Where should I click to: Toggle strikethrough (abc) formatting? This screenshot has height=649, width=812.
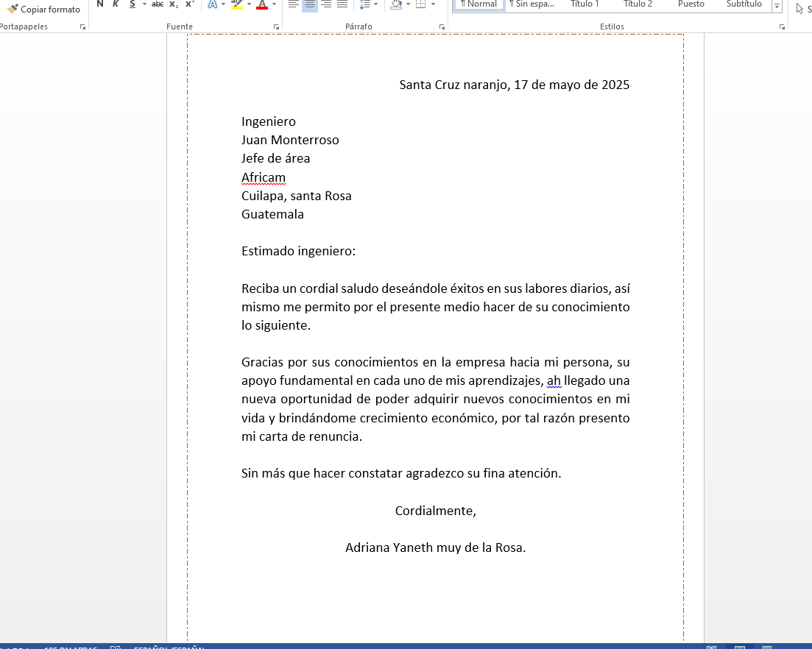[158, 4]
